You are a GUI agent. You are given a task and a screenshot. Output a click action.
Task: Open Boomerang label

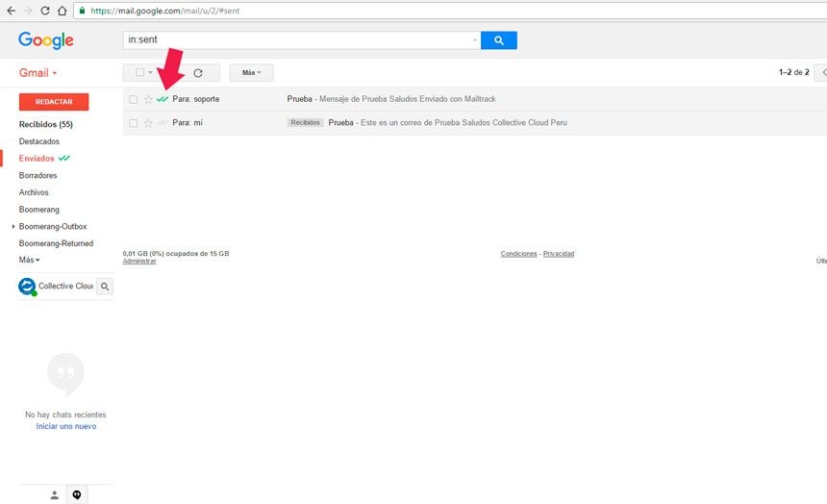point(39,210)
